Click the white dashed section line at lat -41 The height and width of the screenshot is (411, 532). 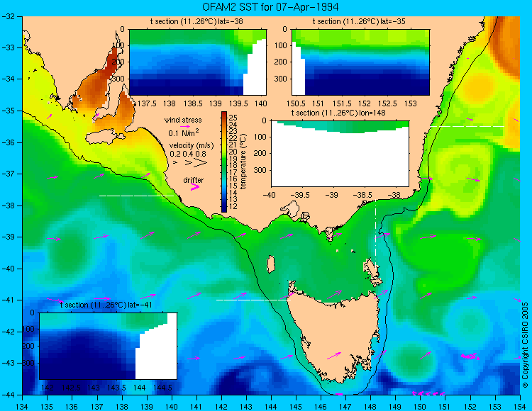point(253,300)
